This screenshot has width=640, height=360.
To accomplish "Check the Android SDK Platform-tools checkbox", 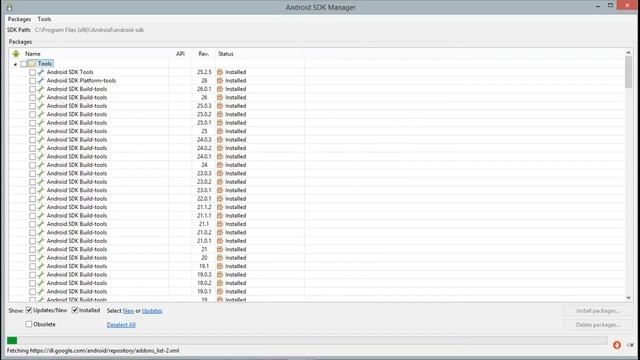I will [x=32, y=81].
